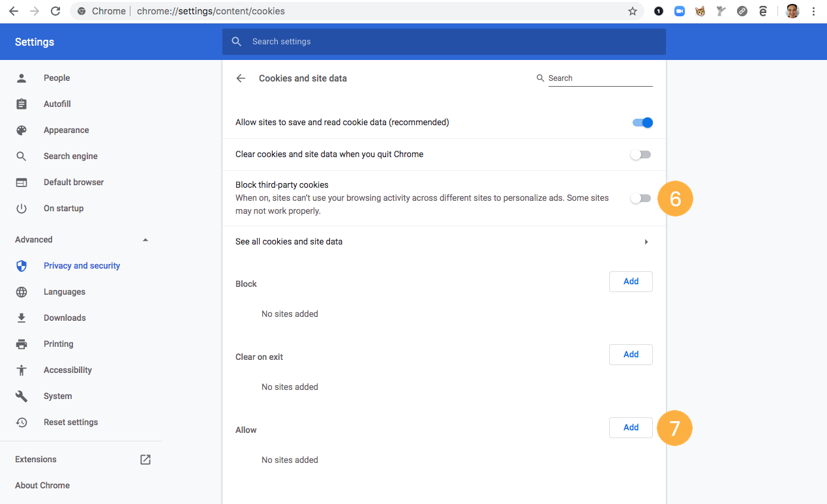Click the Printing printer icon
The image size is (827, 504).
tap(22, 344)
